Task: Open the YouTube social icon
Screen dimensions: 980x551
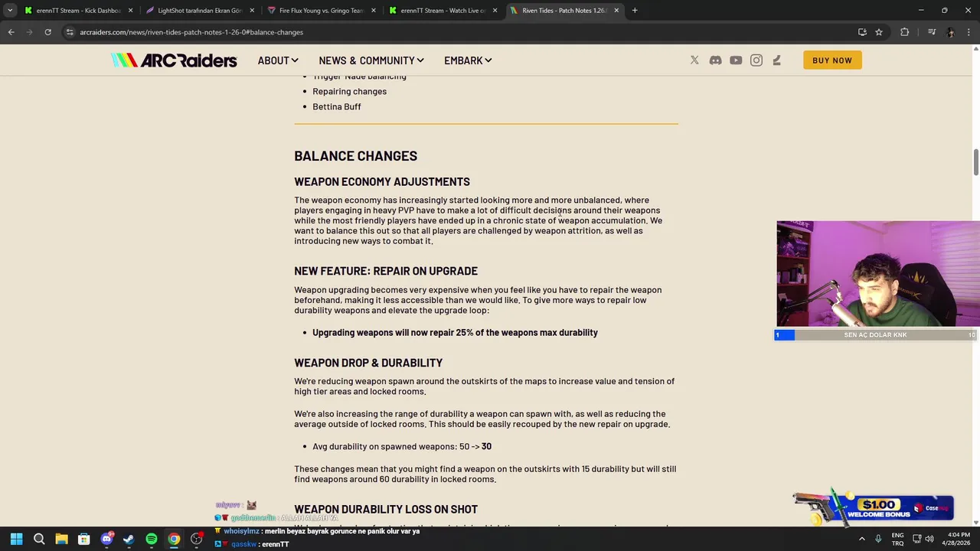Action: [736, 60]
